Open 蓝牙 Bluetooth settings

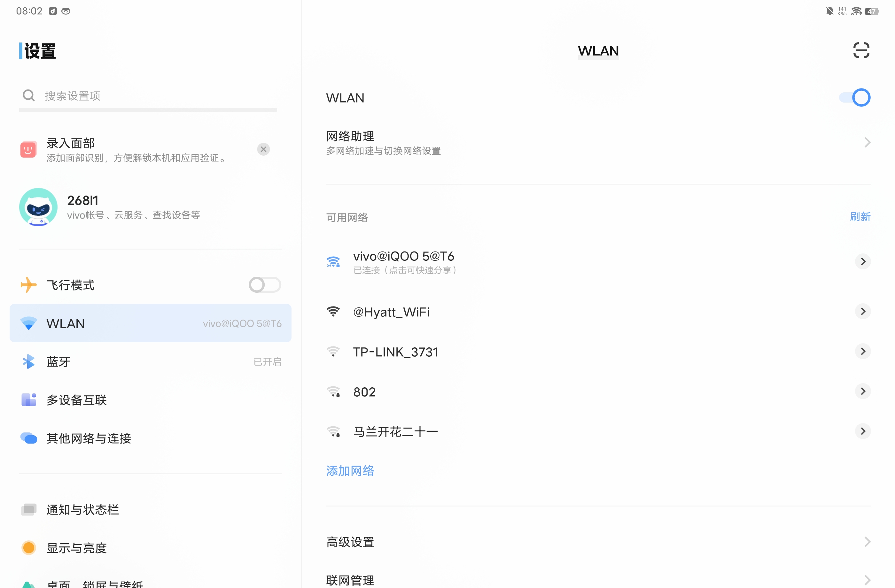(151, 362)
